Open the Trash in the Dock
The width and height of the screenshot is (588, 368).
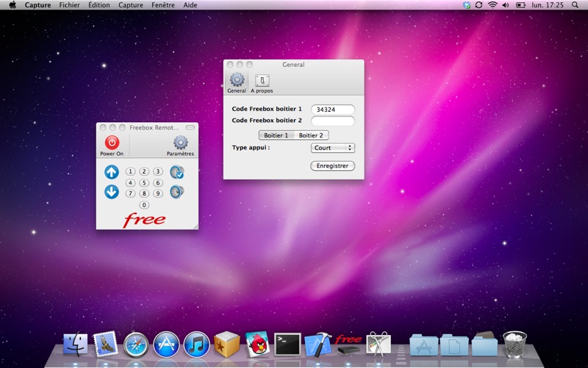tap(515, 344)
